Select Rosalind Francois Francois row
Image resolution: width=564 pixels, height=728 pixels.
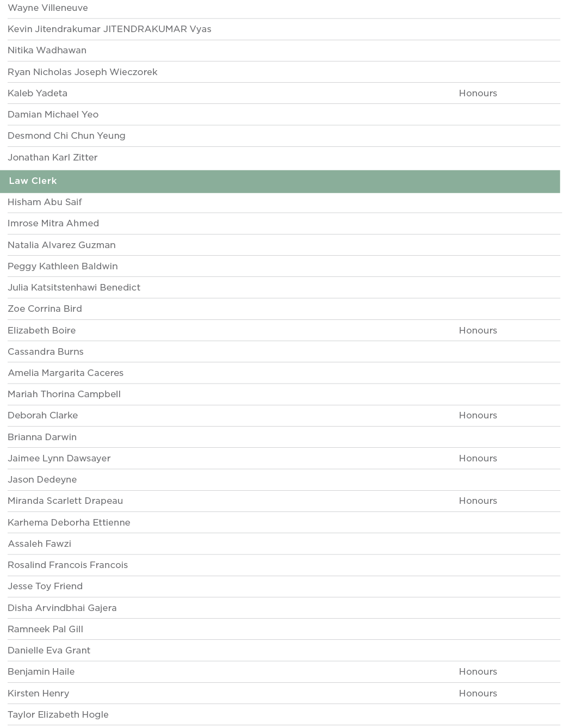[68, 565]
